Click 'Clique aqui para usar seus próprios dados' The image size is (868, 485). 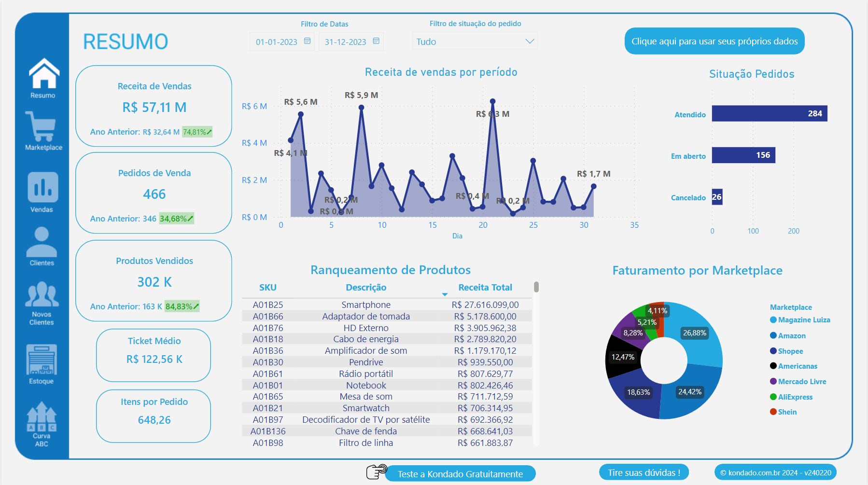(x=714, y=41)
